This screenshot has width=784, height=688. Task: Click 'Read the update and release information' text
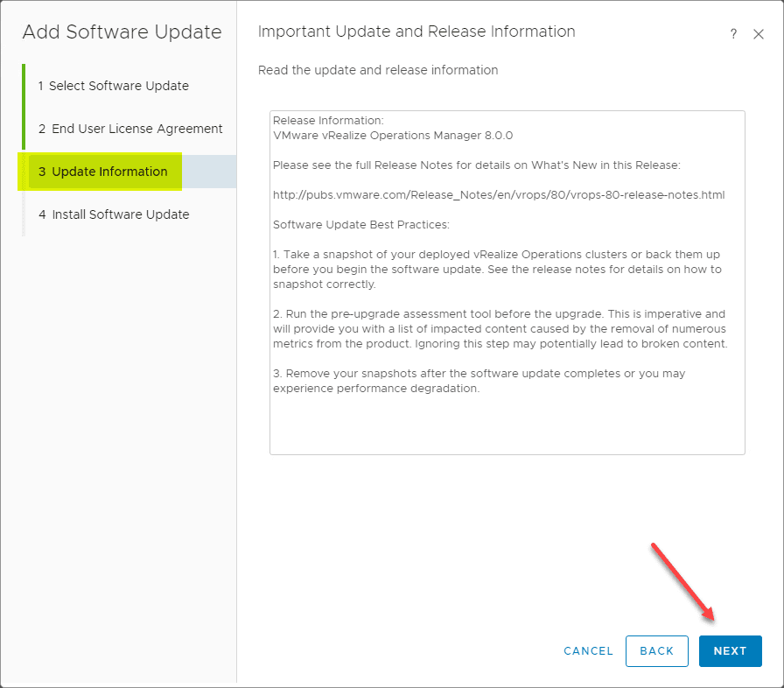378,70
